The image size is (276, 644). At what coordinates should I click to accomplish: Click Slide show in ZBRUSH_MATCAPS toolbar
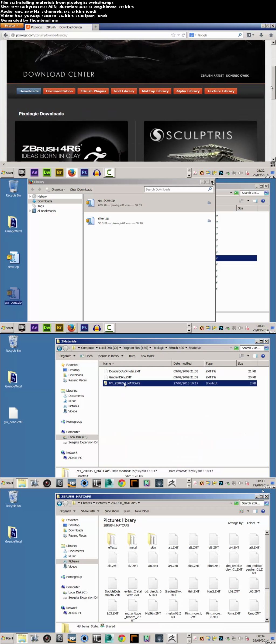[x=112, y=511]
